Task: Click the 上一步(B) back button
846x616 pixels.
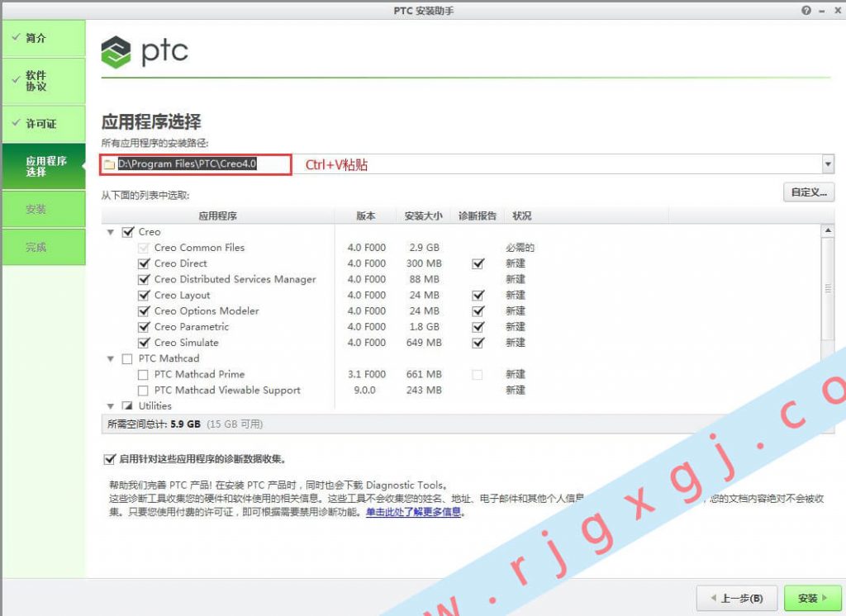Action: click(x=737, y=598)
